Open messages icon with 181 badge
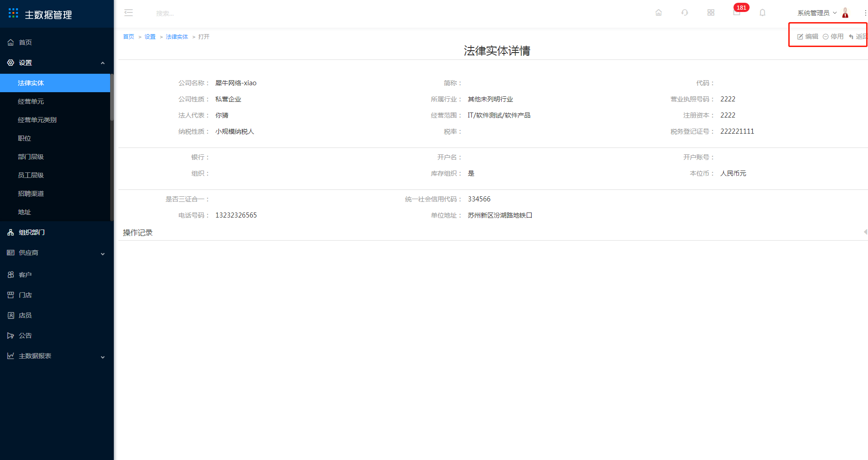The height and width of the screenshot is (460, 868). coord(737,12)
